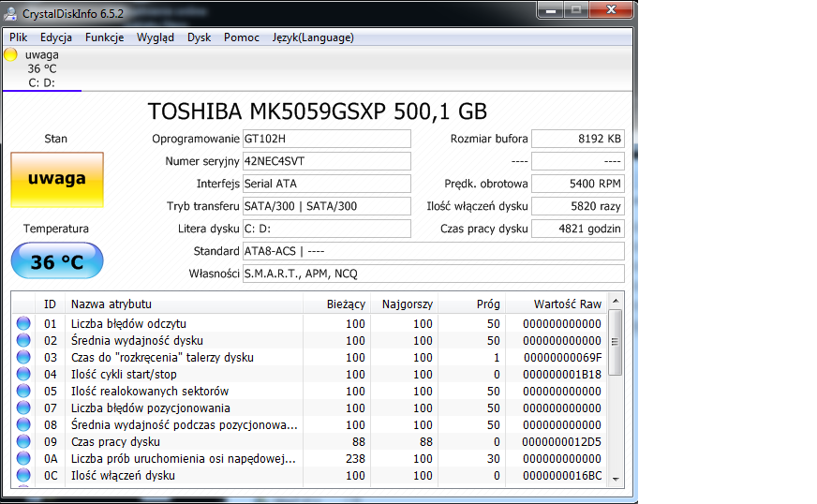Click raw value 0000000012D5
The height and width of the screenshot is (504, 817).
point(562,442)
